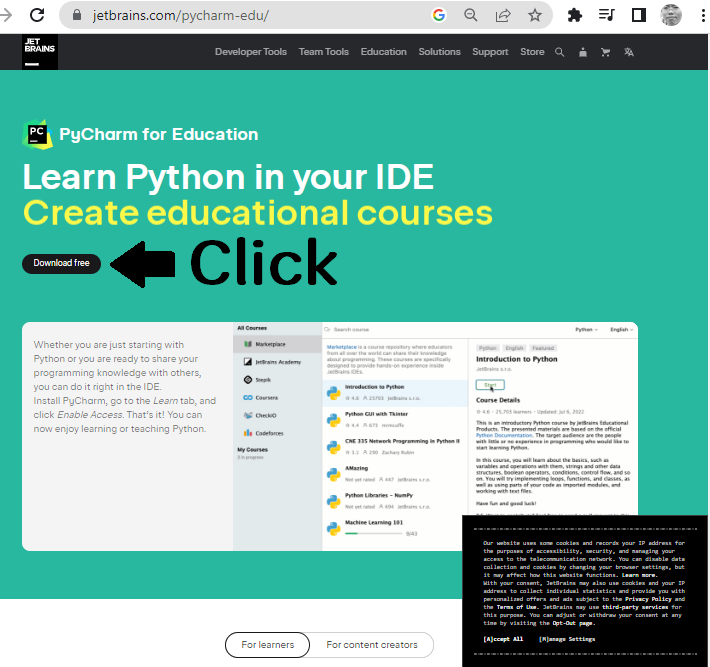Click the PyCharm PC logo icon
This screenshot has height=667, width=710.
point(37,134)
